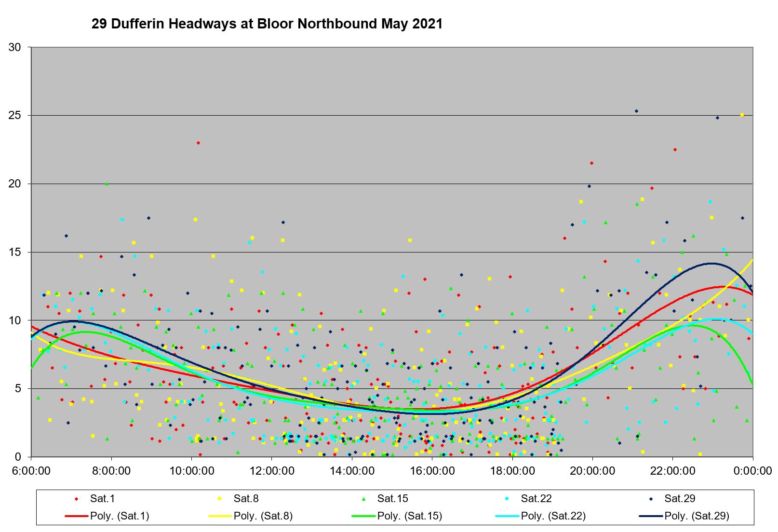Screen dimensions: 778x532
Task: Select the green Poly. (Sat.15) legend line sample
Action: coord(364,516)
